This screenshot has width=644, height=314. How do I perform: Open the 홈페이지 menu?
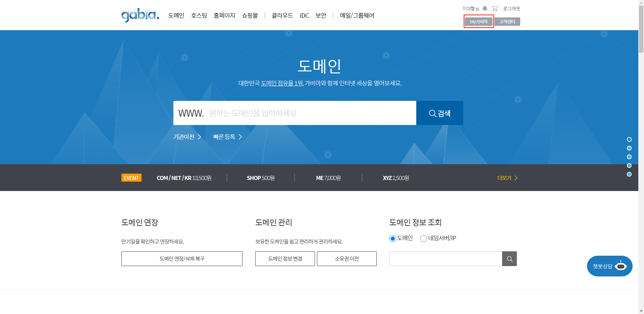[x=224, y=15]
